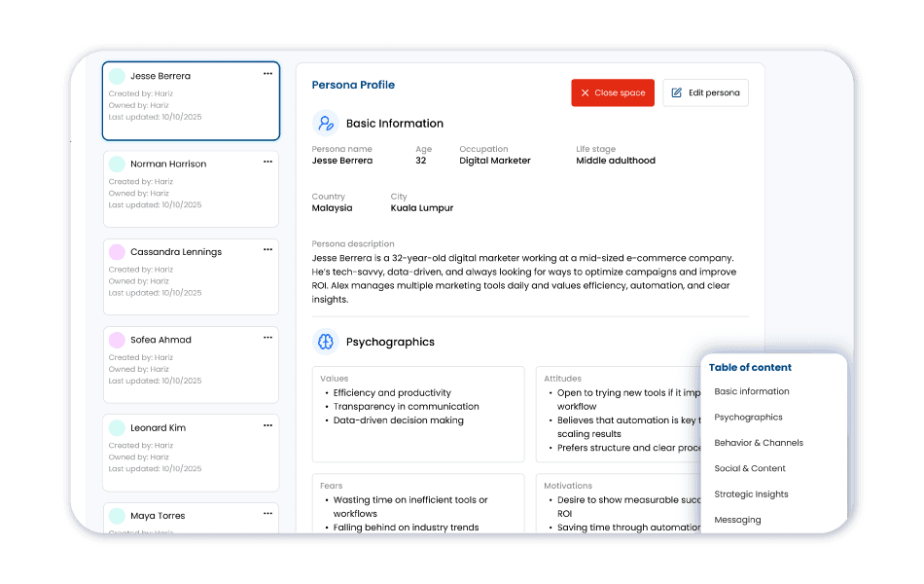Open the three-dot menu for Leonard Kim

pos(268,425)
